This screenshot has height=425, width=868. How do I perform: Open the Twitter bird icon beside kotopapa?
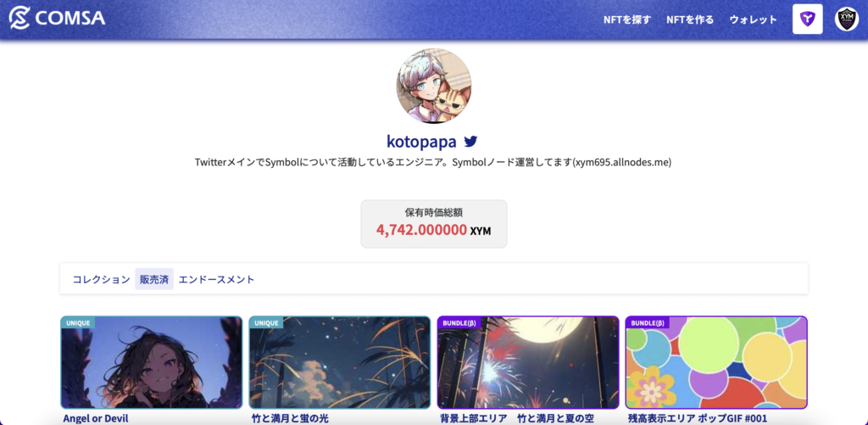coord(470,142)
